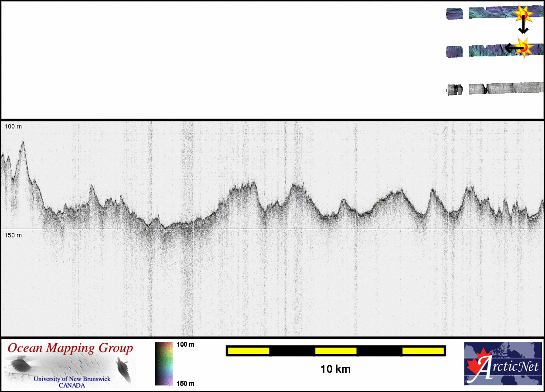The height and width of the screenshot is (392, 545).
Task: Click the 100 m label beside the color scale
Action: tap(185, 345)
